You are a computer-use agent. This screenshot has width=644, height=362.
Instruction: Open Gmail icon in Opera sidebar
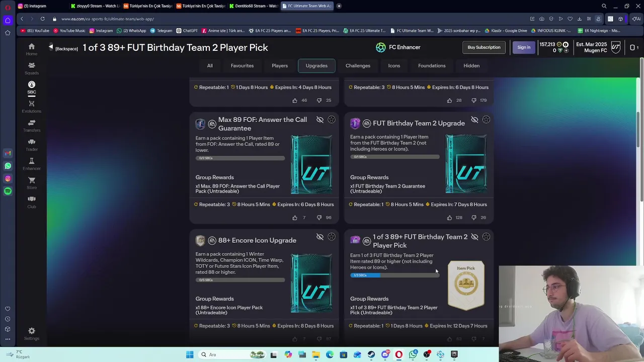8,153
